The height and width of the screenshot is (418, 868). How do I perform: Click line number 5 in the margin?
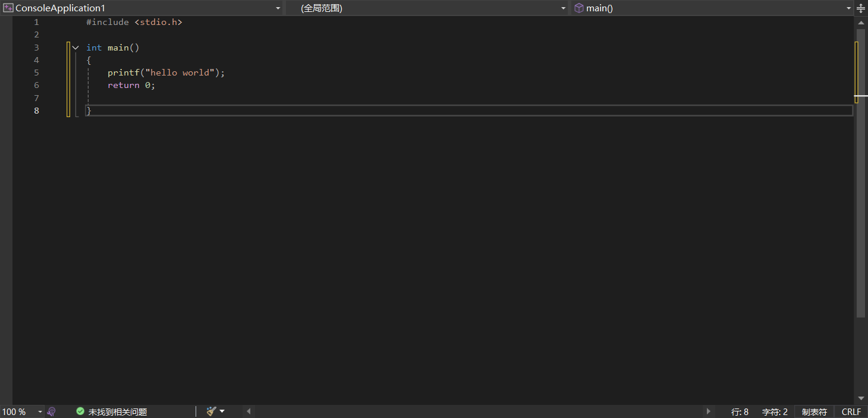pyautogui.click(x=36, y=73)
